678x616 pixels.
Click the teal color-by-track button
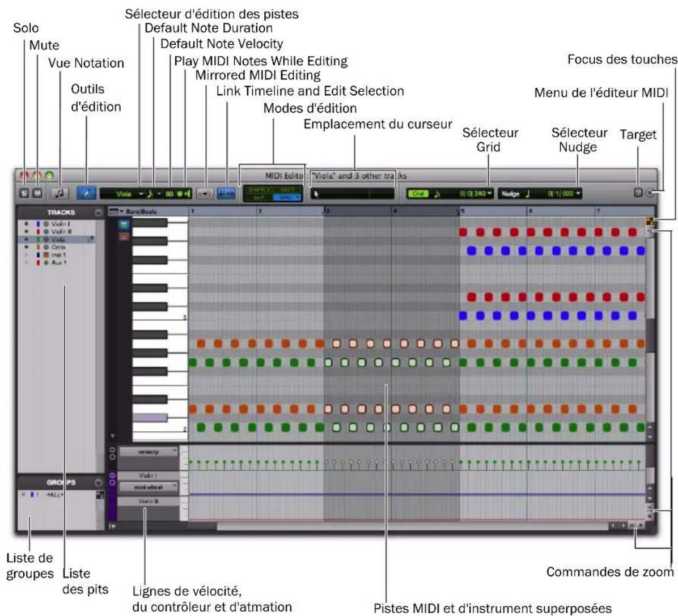(x=124, y=224)
